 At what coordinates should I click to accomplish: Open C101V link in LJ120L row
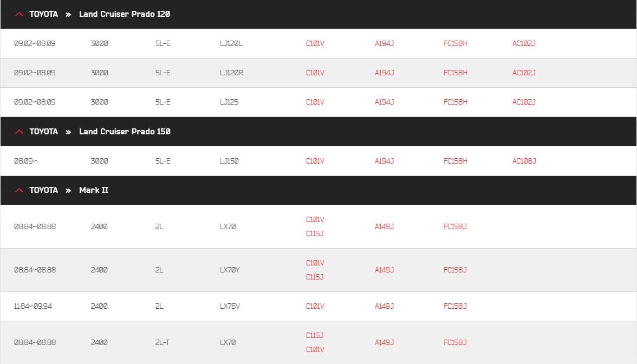(x=315, y=43)
